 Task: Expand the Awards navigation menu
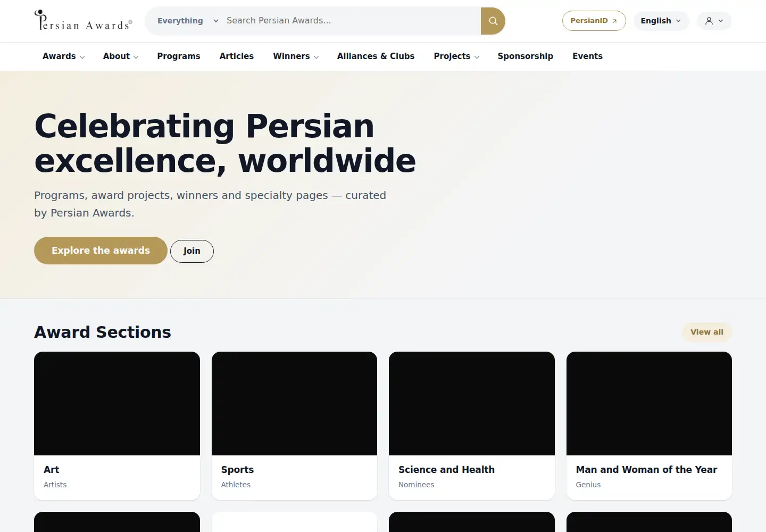click(64, 56)
